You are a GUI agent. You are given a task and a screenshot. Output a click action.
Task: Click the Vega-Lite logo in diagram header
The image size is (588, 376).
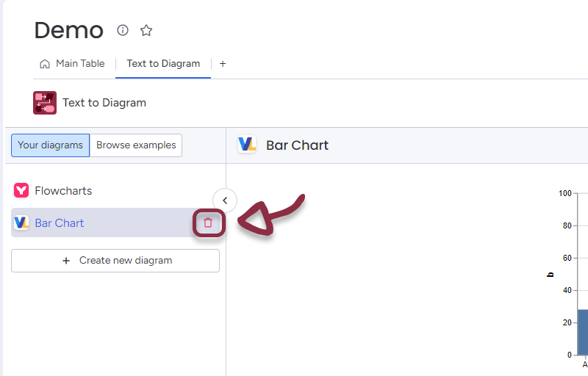pos(247,145)
